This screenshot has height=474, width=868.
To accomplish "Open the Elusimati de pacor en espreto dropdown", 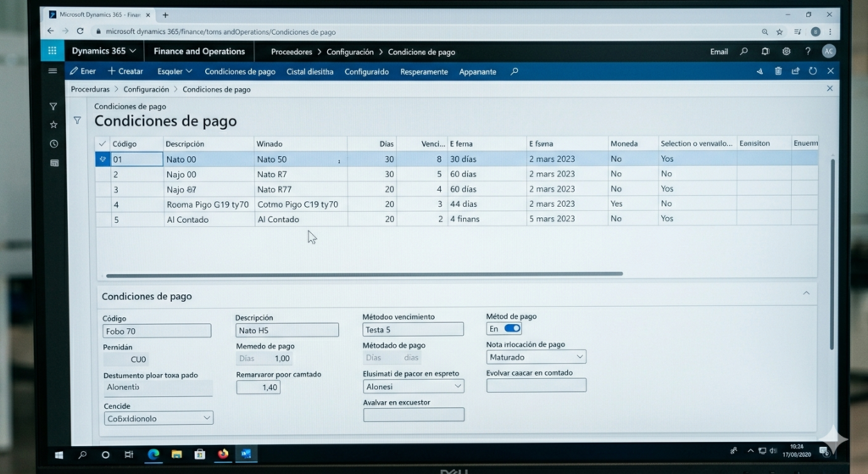I will point(414,387).
